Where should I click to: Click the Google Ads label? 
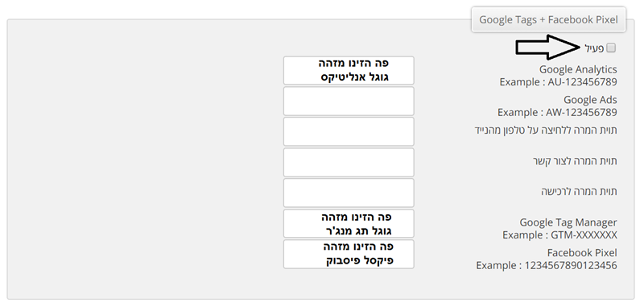pyautogui.click(x=590, y=99)
